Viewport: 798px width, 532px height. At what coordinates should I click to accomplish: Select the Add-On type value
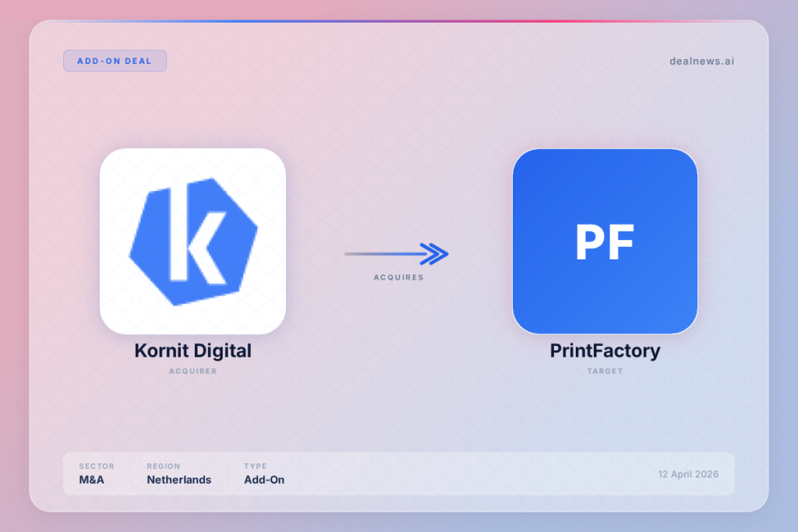(x=264, y=480)
